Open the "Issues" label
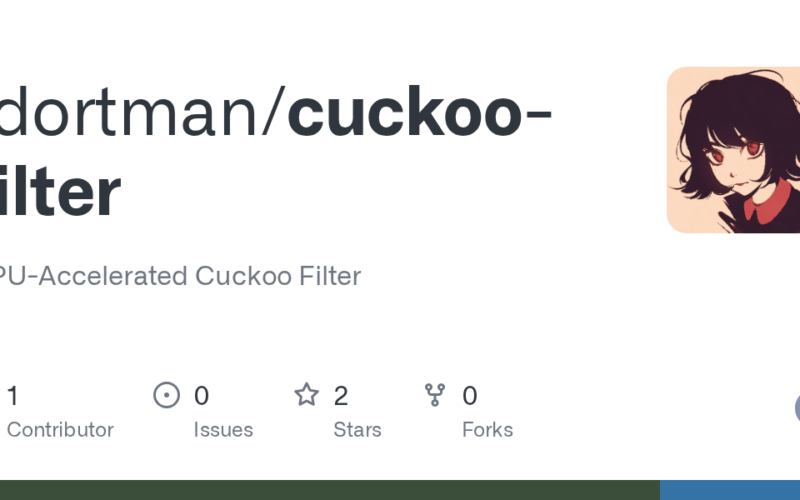The image size is (800, 500). coord(223,430)
